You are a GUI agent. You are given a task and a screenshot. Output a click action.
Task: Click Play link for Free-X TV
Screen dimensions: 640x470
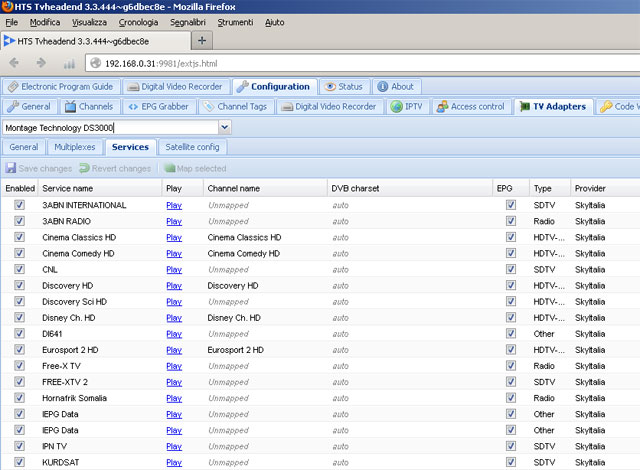[174, 366]
